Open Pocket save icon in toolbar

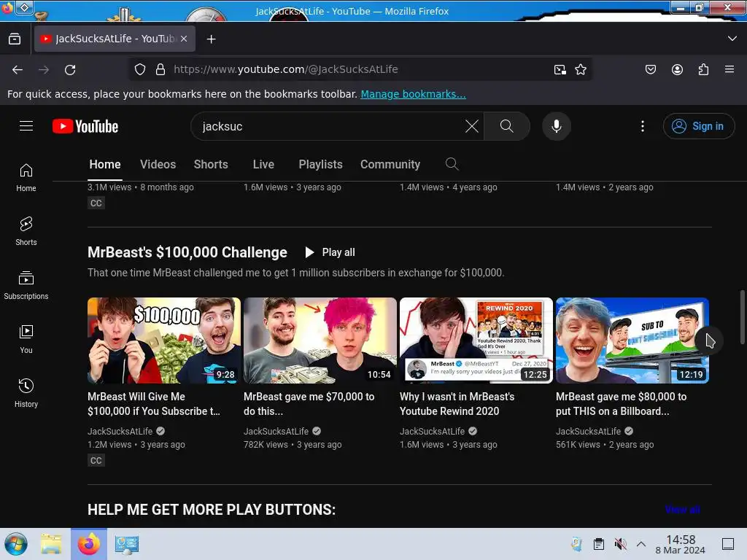pos(651,69)
